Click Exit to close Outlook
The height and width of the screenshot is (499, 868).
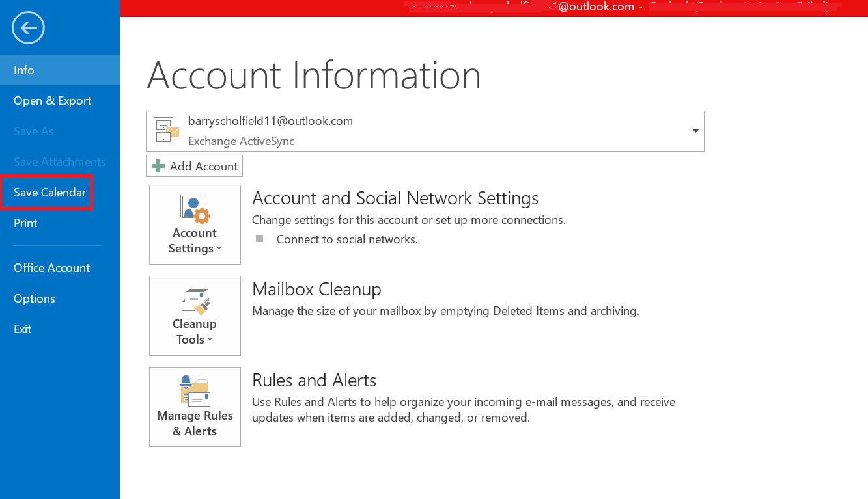(60, 329)
